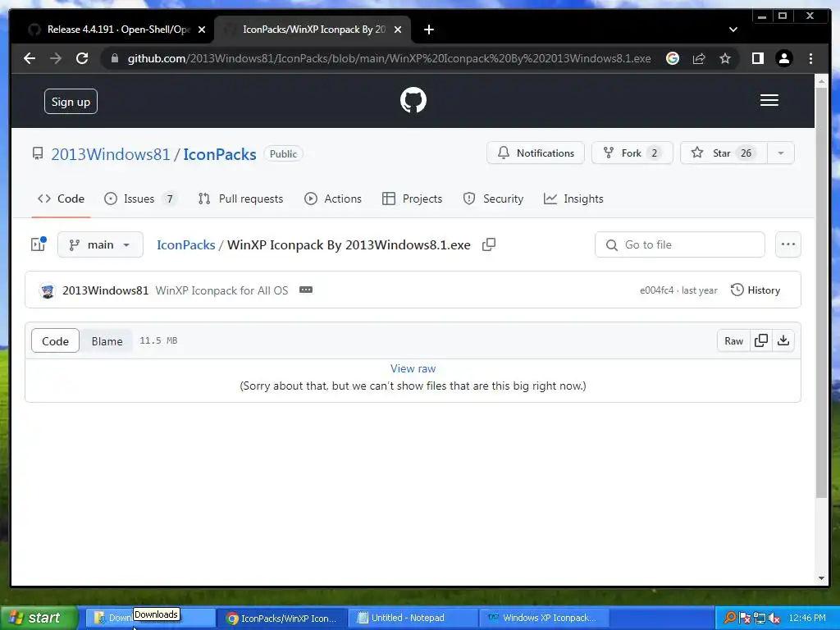840x630 pixels.
Task: Click the scrollbar down arrow
Action: pos(821,578)
